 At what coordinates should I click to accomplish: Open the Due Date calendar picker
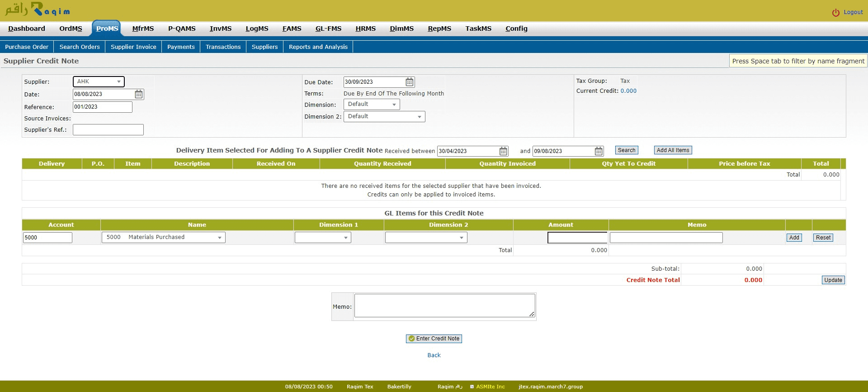click(x=409, y=82)
